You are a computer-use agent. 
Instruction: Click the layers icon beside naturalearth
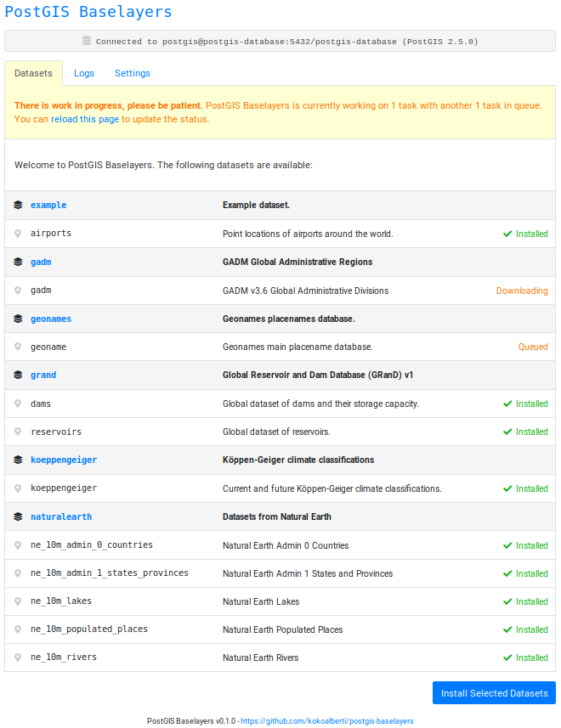coord(18,516)
